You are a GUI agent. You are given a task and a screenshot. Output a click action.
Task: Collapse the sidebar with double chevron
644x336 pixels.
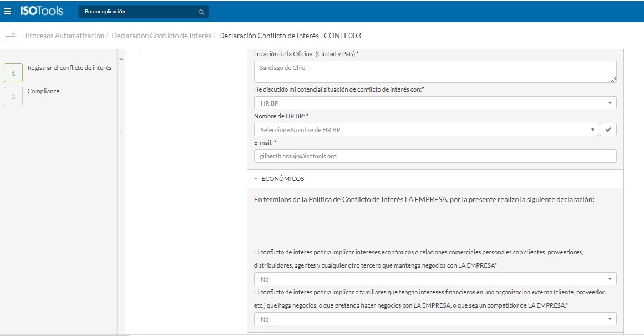[x=121, y=59]
